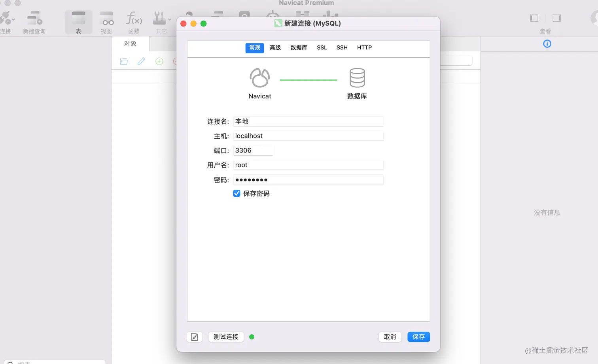Open the SSH tab
This screenshot has height=364, width=598.
342,48
